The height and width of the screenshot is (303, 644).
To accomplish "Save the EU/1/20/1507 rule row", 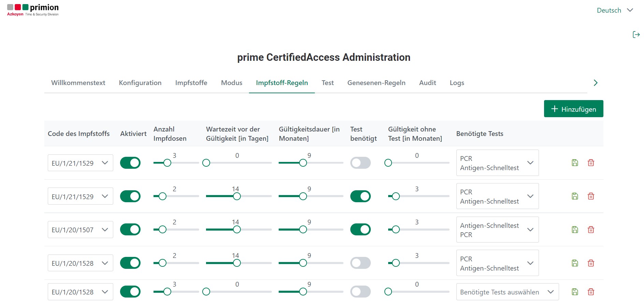I will point(575,230).
